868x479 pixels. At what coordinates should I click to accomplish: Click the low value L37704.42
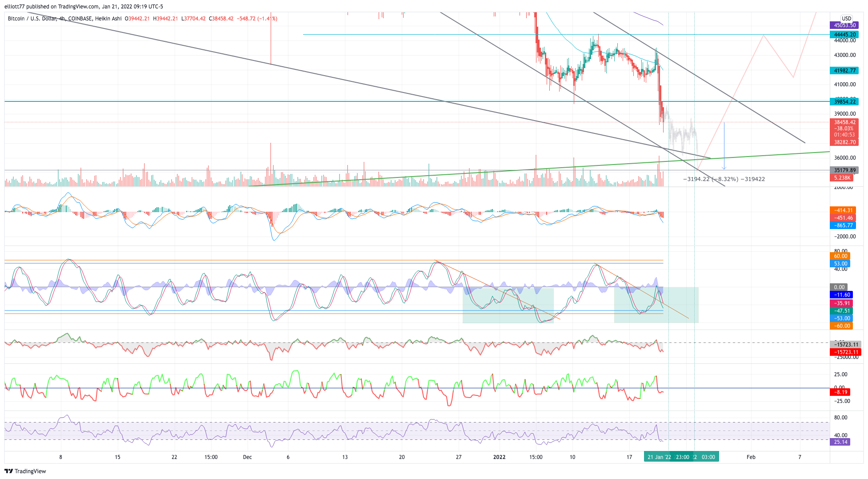(193, 19)
